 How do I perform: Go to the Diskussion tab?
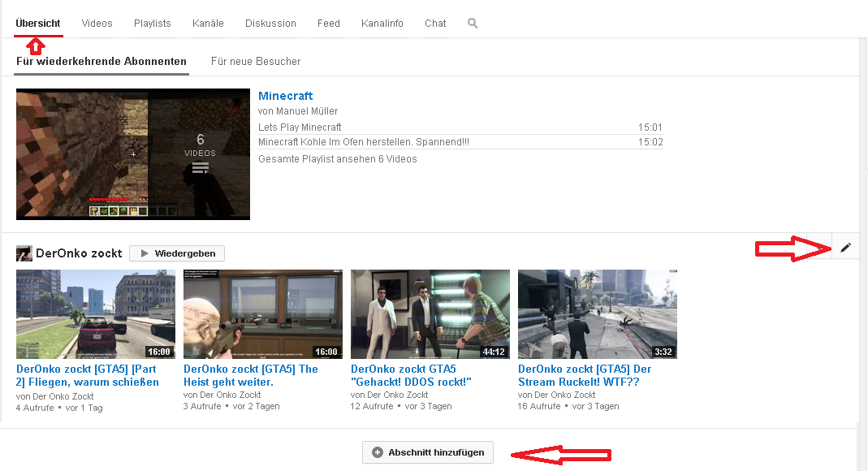(x=270, y=24)
